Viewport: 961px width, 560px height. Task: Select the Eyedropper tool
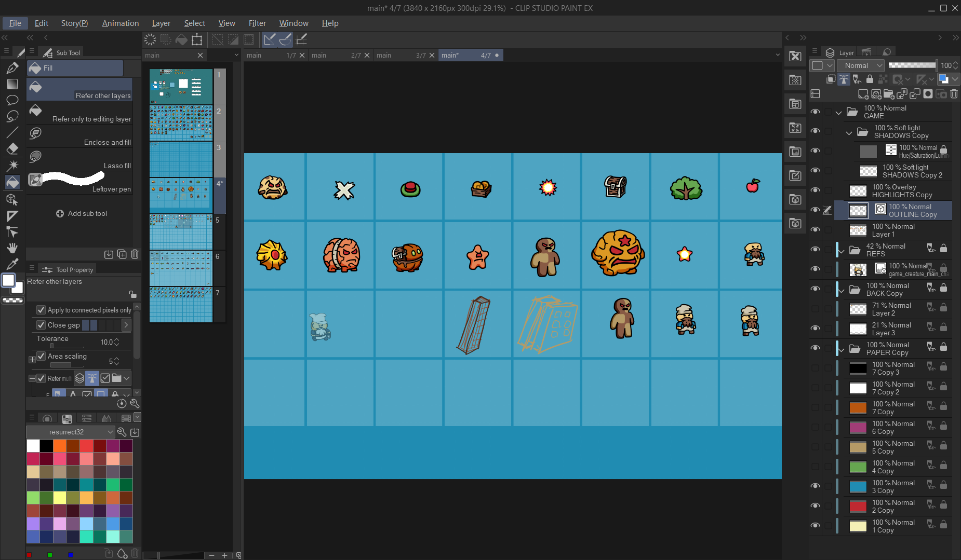click(12, 264)
